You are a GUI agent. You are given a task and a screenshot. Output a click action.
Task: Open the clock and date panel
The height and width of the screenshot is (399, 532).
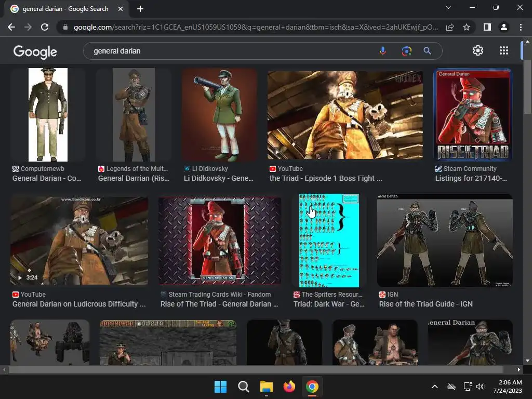[508, 387]
